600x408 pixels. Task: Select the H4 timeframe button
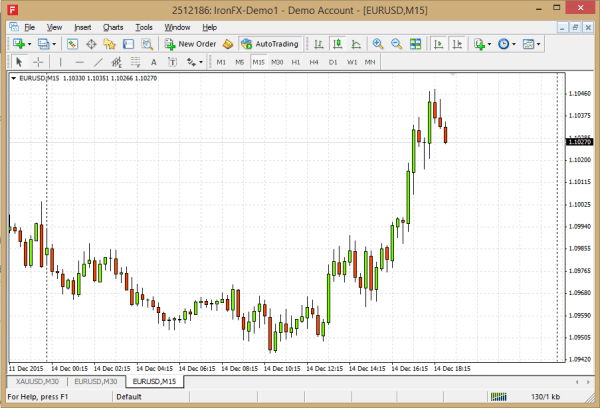[x=314, y=62]
